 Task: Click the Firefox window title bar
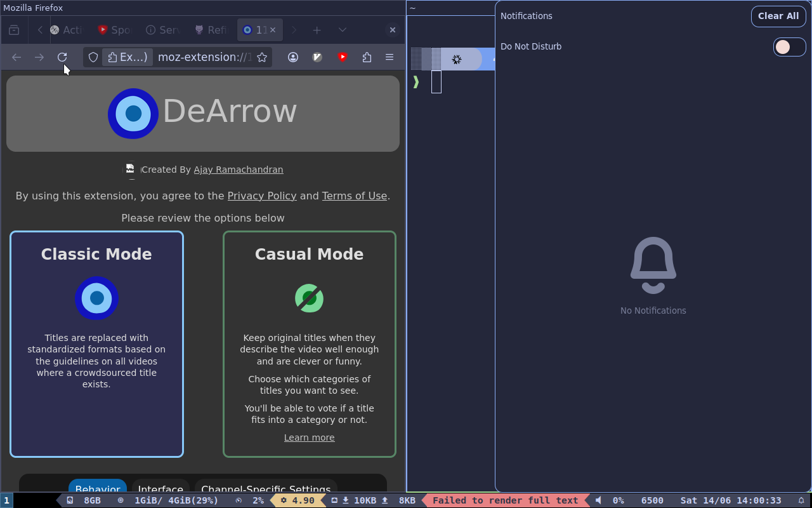(203, 8)
